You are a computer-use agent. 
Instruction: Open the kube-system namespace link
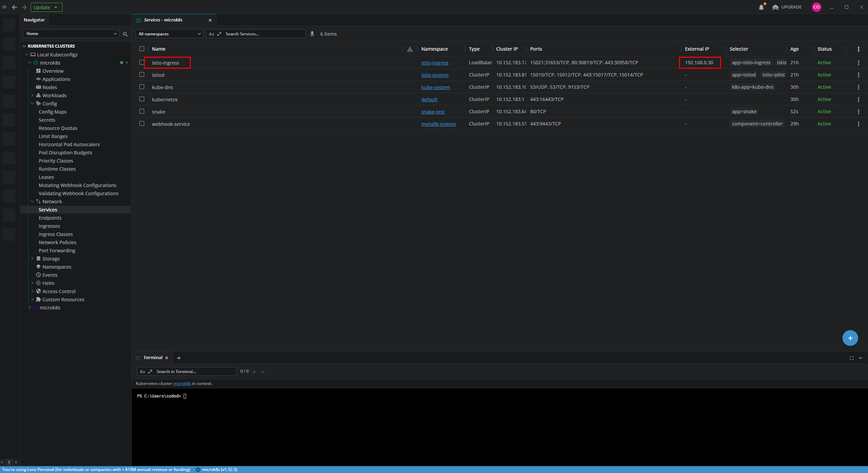coord(435,87)
